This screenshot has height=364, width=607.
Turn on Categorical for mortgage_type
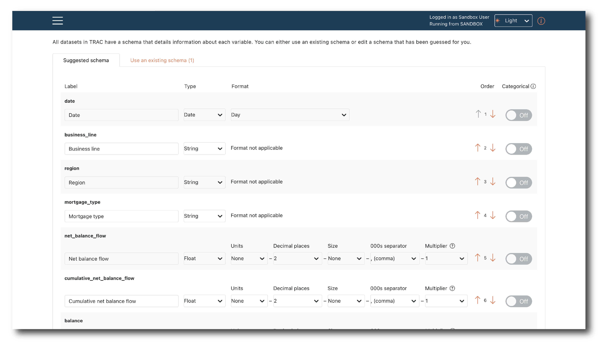(x=518, y=216)
